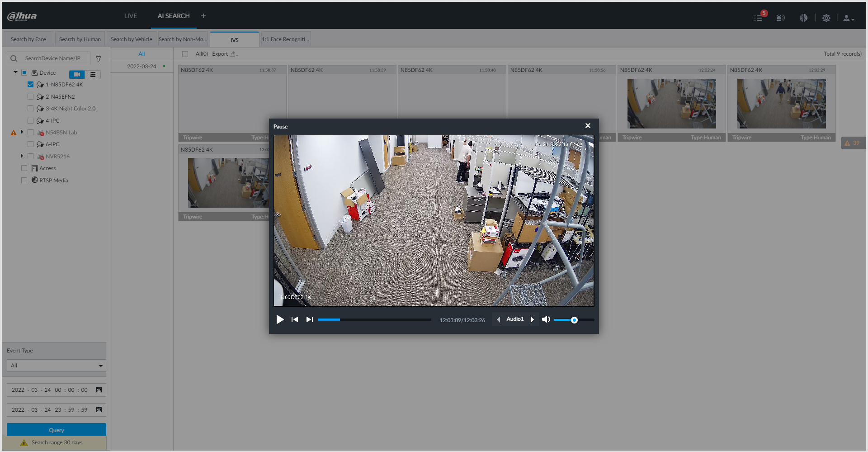Open the alarm list icon with badge
Screen dimensions: 868x452
click(x=759, y=18)
